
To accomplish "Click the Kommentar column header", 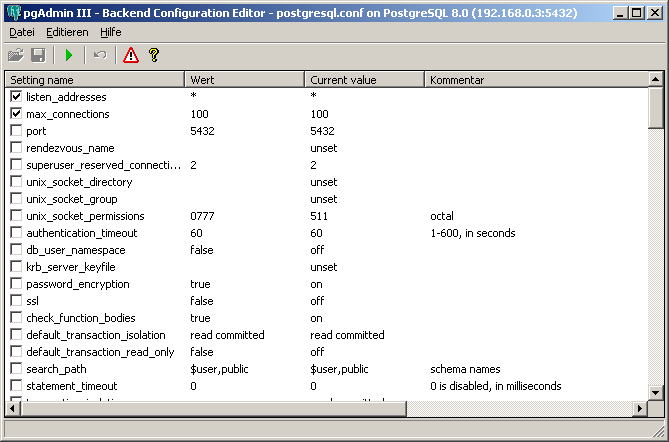I will tap(535, 79).
